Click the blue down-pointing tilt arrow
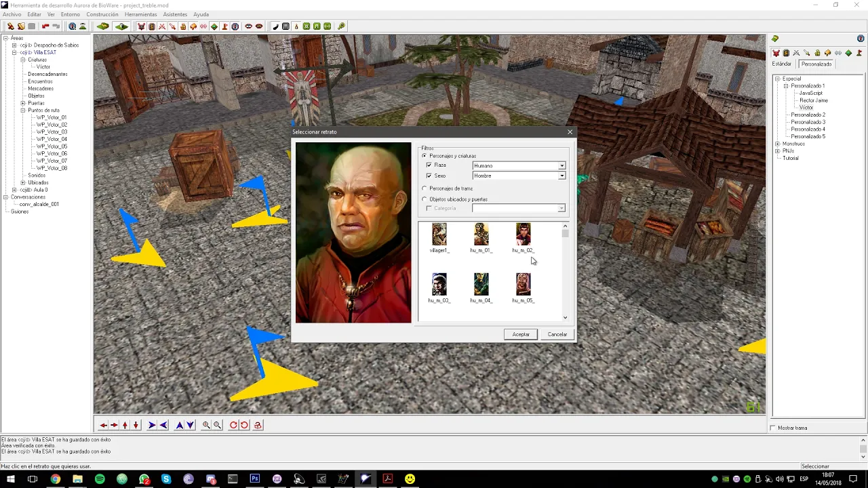Image resolution: width=868 pixels, height=488 pixels. [191, 425]
